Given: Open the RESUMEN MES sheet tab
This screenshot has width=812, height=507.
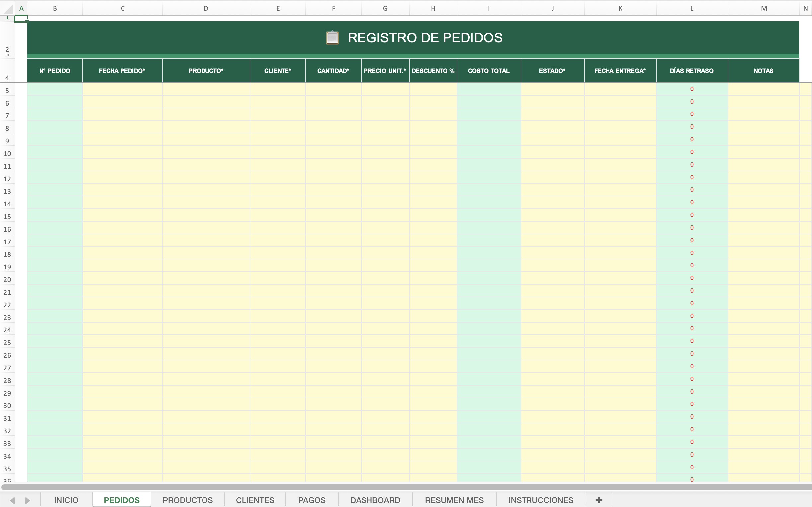Looking at the screenshot, I should click(x=454, y=500).
